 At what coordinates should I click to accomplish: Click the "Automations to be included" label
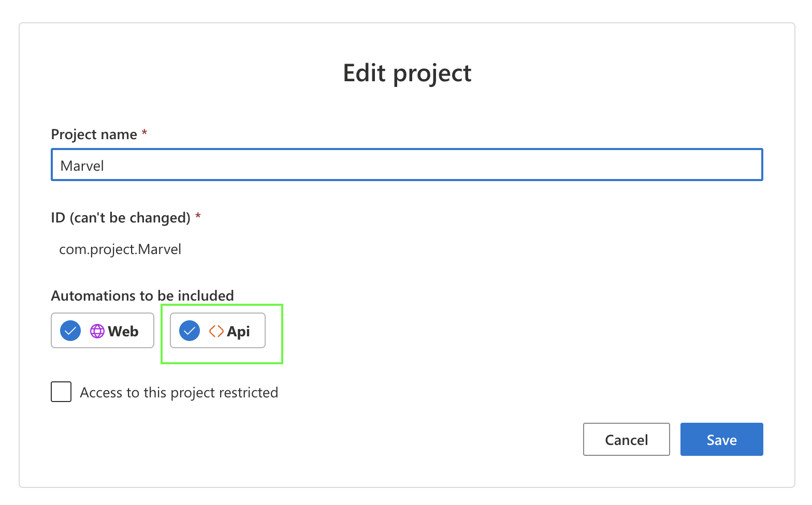click(x=142, y=295)
